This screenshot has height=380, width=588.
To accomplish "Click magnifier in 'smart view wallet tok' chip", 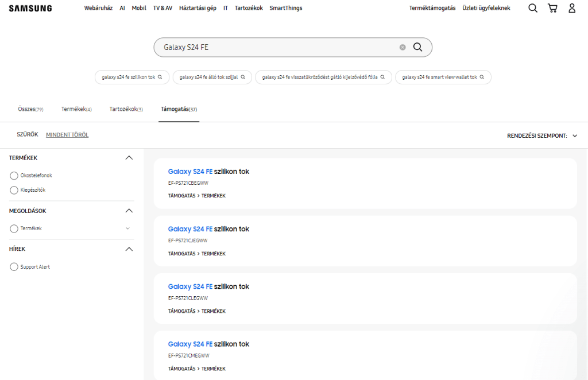I will point(482,77).
